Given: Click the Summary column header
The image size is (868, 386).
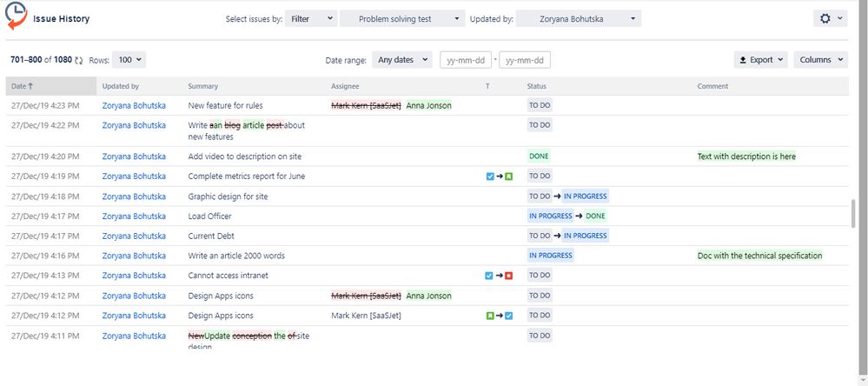Looking at the screenshot, I should 203,86.
